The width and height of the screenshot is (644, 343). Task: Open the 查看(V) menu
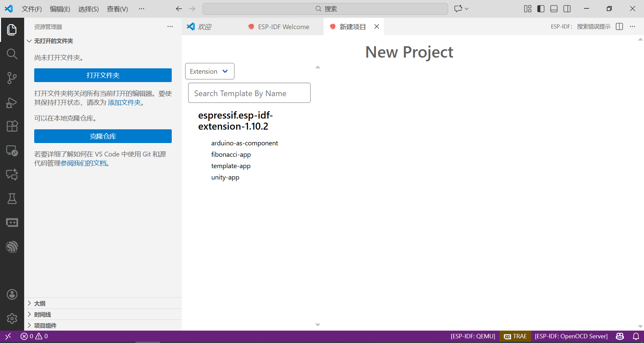coord(117,9)
